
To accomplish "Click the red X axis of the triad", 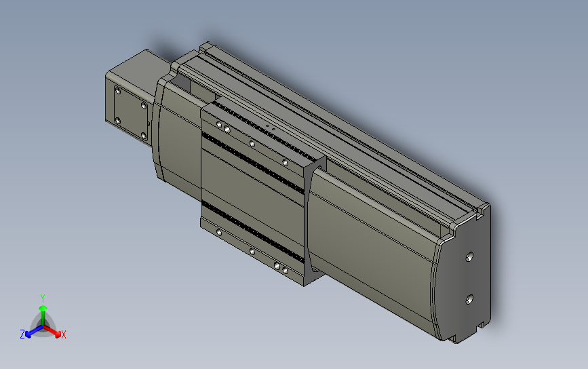I will [53, 331].
